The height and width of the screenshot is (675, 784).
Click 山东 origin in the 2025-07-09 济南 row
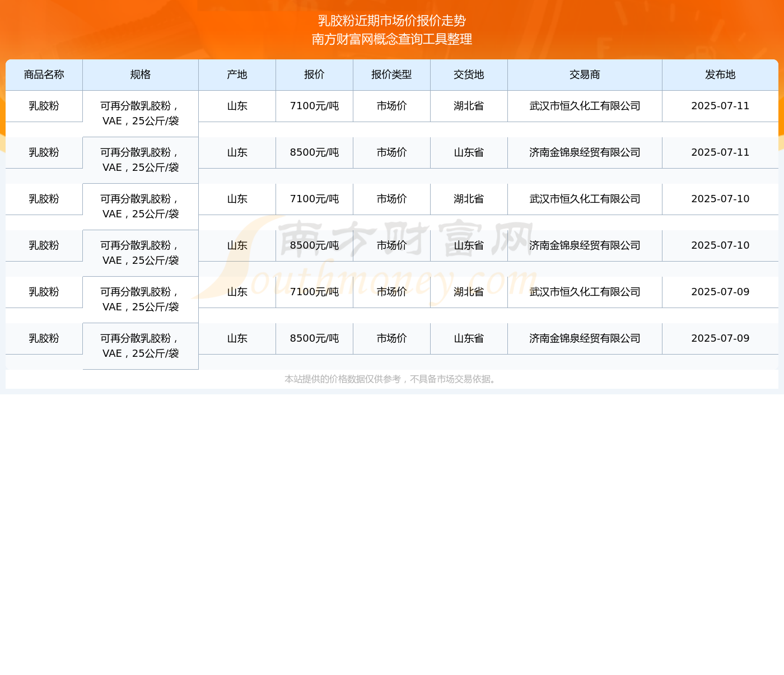(x=237, y=338)
